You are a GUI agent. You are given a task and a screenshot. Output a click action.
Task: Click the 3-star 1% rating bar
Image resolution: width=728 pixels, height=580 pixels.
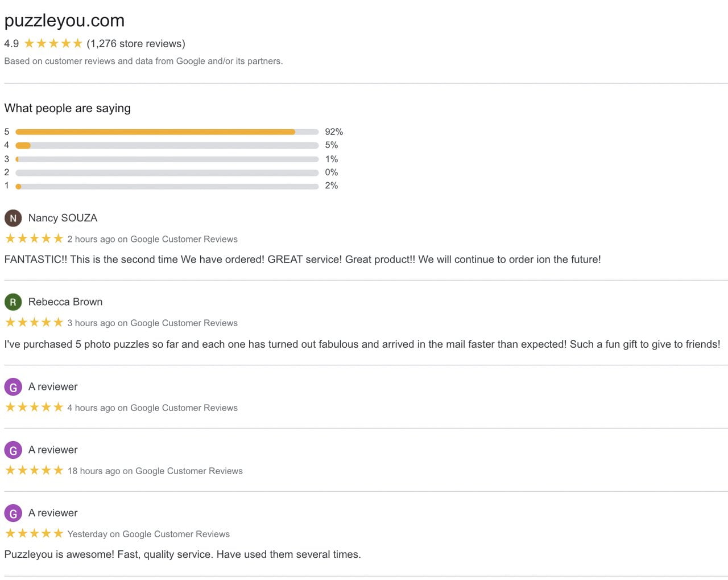tap(167, 159)
